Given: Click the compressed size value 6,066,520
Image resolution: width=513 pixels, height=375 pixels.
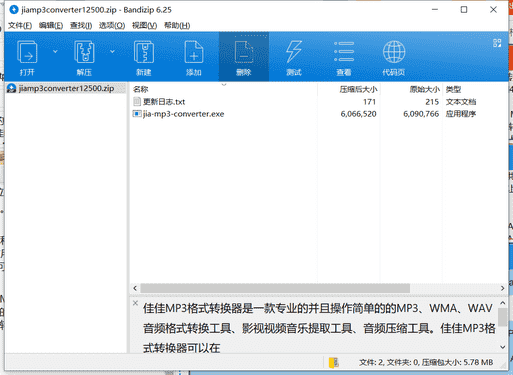Looking at the screenshot, I should point(358,114).
